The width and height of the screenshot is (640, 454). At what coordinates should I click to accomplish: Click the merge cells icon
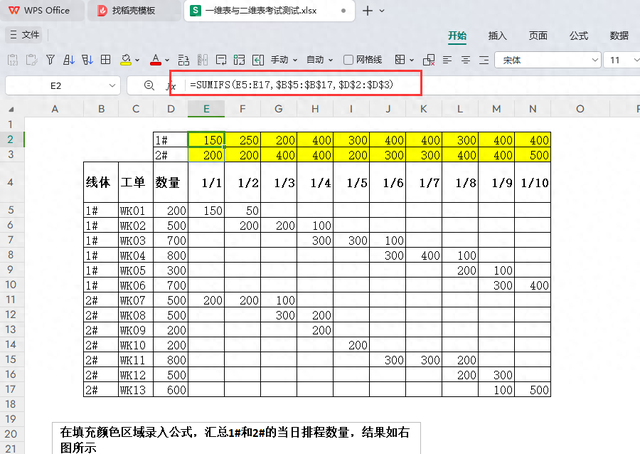coord(239,60)
